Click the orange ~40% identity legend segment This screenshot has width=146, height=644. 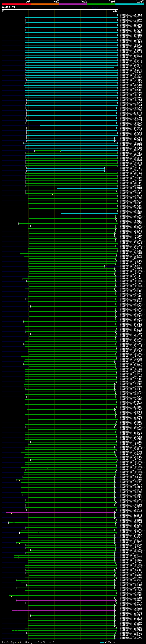click(45, 4)
